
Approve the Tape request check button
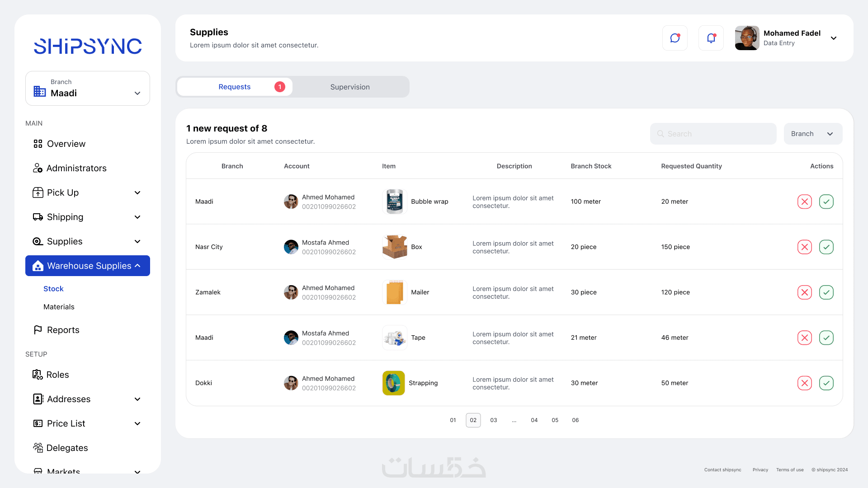(826, 338)
